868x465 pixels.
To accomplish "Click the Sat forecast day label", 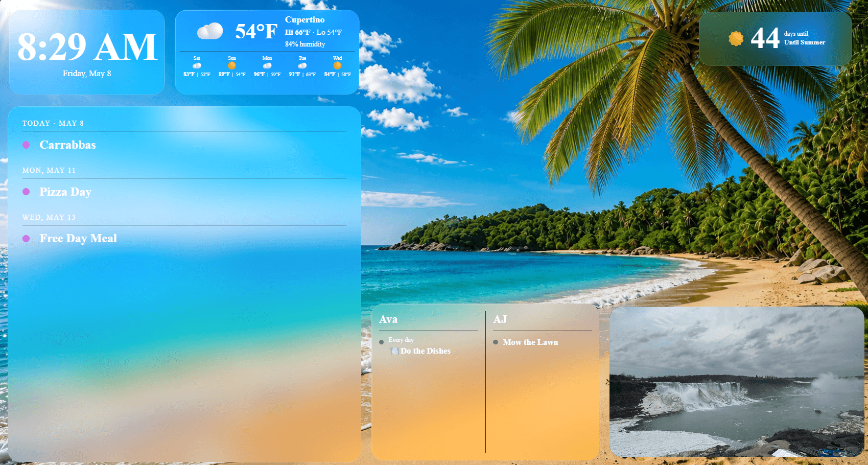I will click(x=197, y=58).
